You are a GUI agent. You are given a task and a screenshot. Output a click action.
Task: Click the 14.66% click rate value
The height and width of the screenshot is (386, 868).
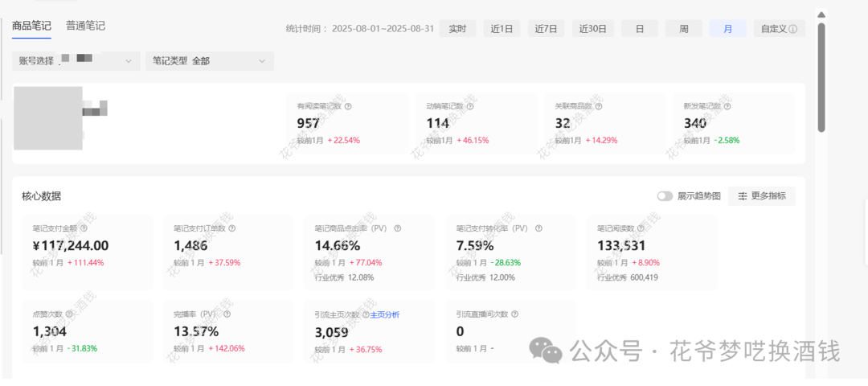[337, 246]
